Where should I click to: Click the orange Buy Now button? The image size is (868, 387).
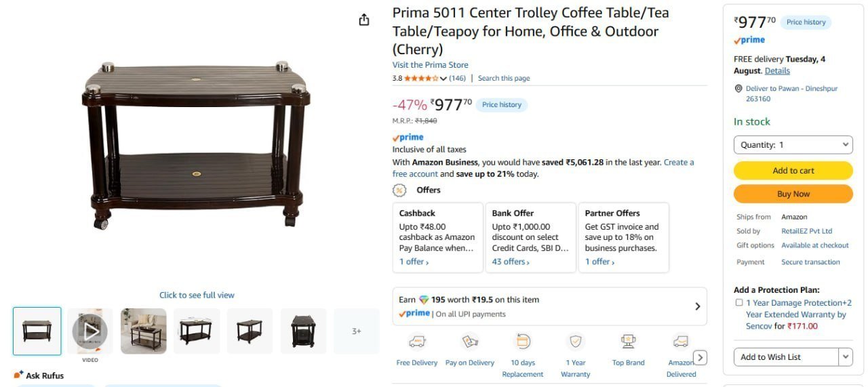coord(793,194)
